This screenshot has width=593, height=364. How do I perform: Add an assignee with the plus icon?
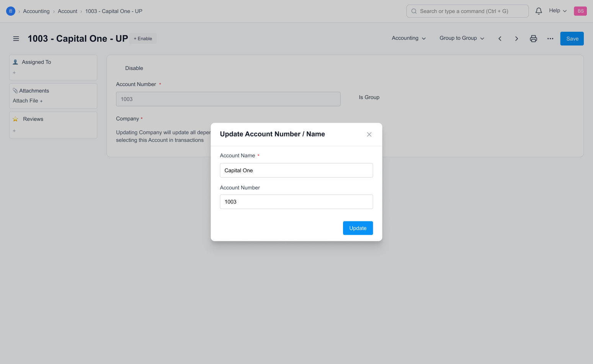15,73
